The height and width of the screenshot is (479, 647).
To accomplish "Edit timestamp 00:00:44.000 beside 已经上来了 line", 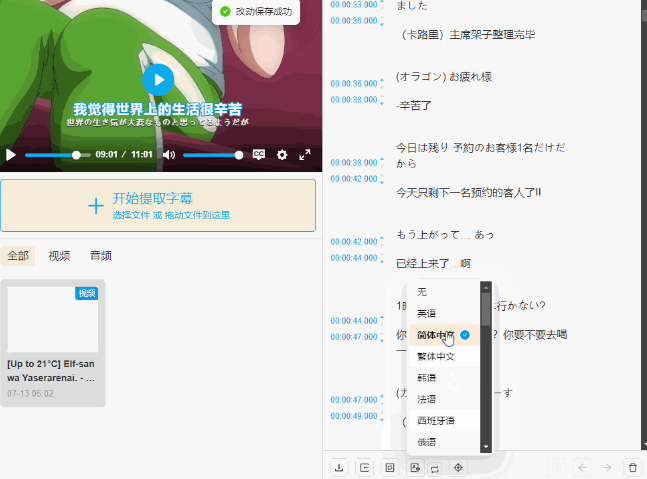I will point(354,258).
